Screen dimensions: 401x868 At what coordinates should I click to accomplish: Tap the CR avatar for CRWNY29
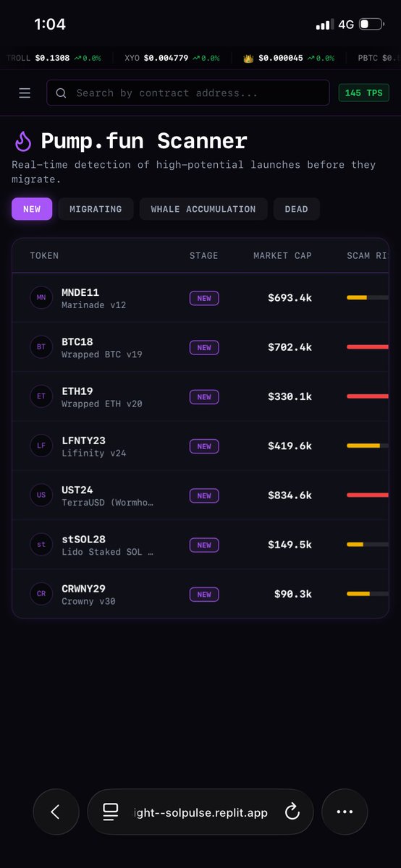pyautogui.click(x=41, y=594)
